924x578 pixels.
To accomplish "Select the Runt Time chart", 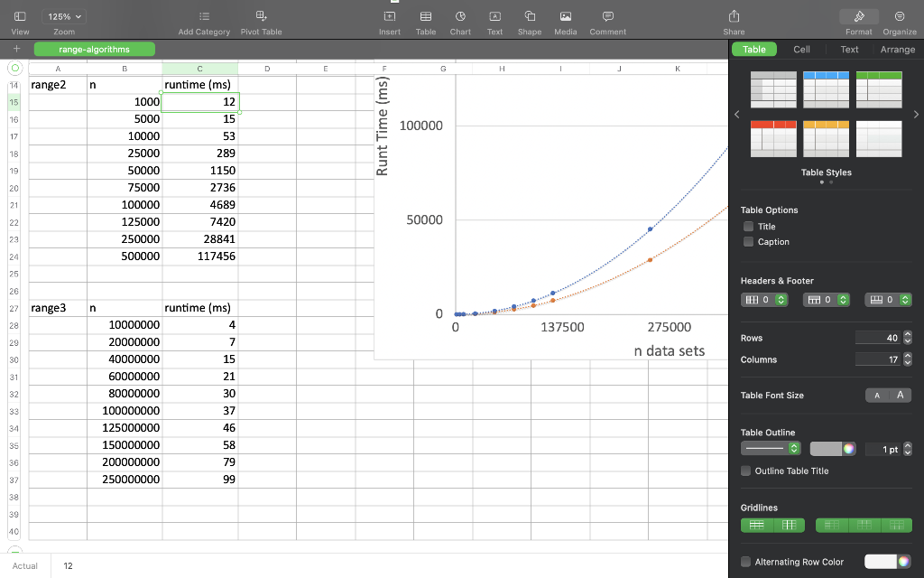I will click(551, 215).
